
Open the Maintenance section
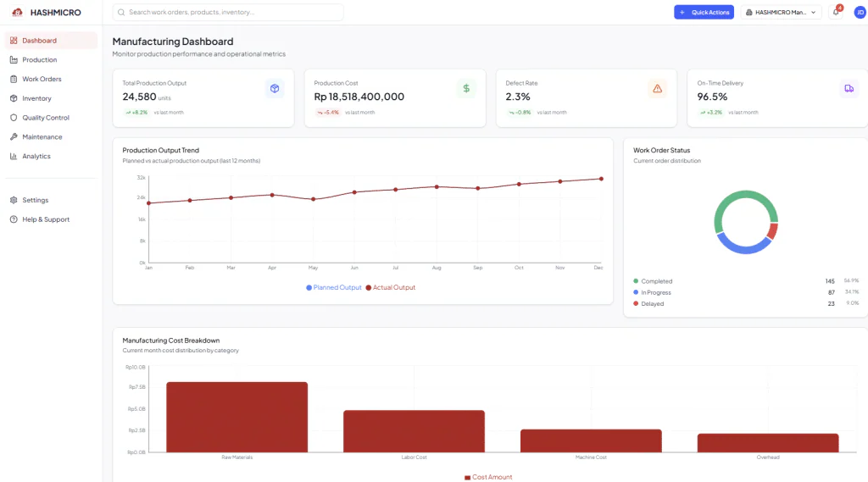[x=51, y=136]
